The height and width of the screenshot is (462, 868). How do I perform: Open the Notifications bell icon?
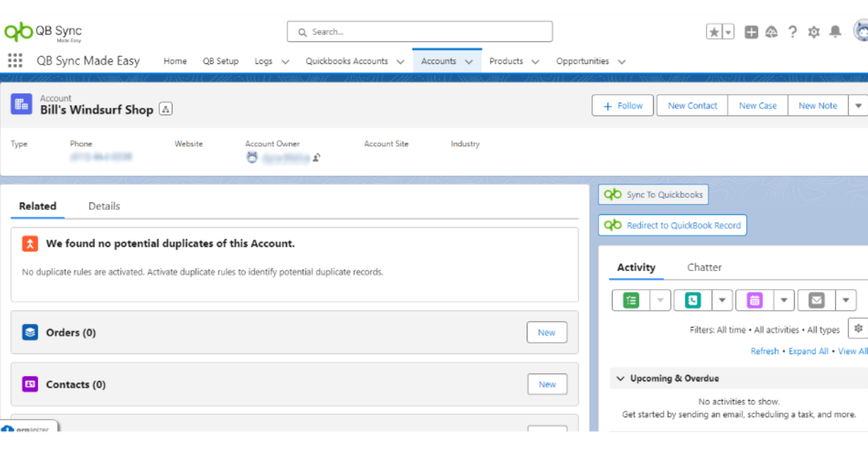click(835, 32)
